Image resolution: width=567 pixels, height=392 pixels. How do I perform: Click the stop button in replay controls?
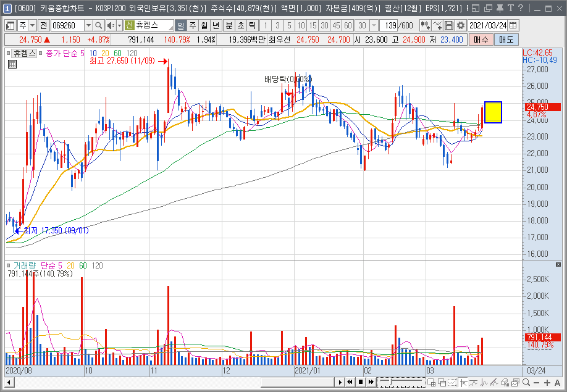click(361, 382)
